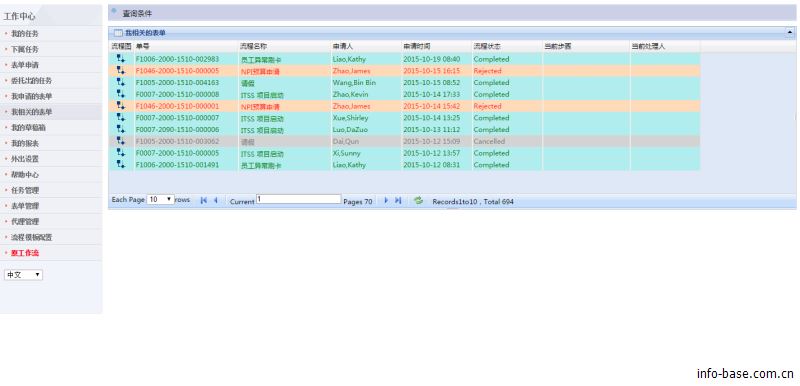Screen dimensions: 800x386
Task: Click order number F0007-2090-1510-000006
Action: point(177,130)
